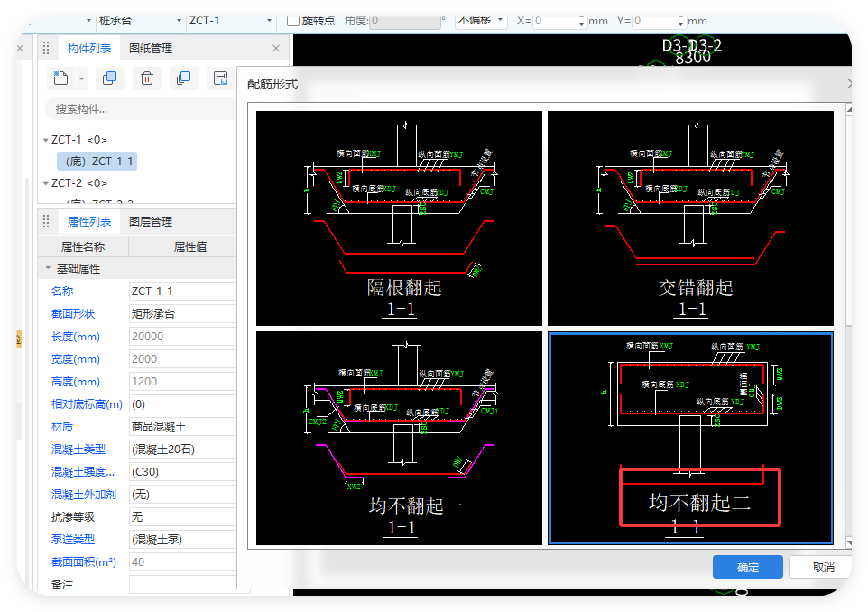
Task: Select 隔根翻起 reinforcement thumbnail
Action: point(399,218)
